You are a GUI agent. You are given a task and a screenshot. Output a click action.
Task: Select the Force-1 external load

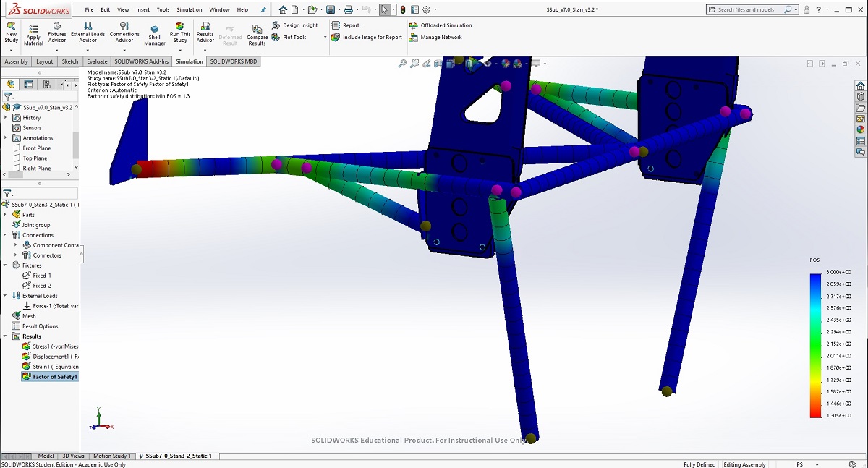[x=50, y=306]
